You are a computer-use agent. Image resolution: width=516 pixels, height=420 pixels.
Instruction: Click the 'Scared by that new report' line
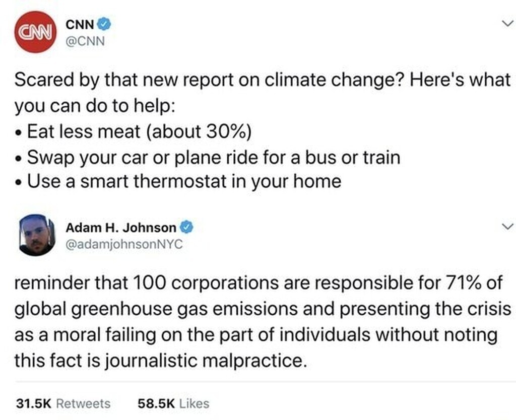[x=262, y=80]
